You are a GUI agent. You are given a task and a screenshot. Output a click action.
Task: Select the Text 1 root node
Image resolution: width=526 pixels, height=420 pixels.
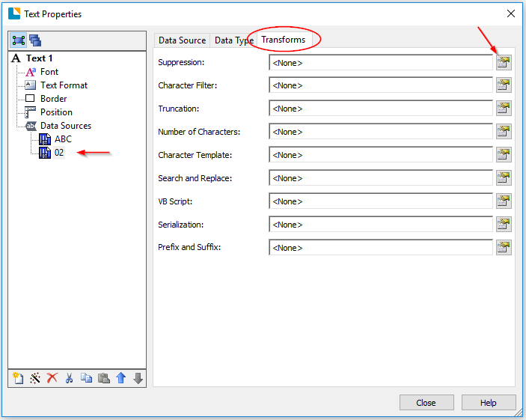[39, 58]
